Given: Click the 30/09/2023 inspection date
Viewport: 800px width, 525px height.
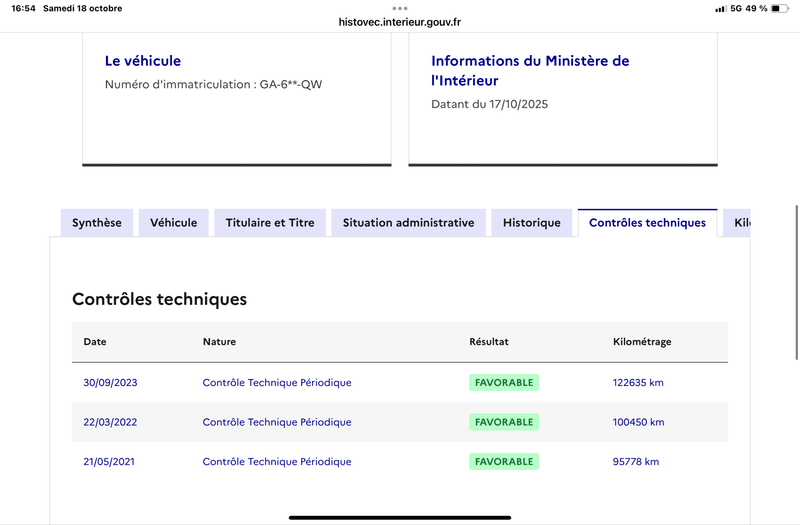Looking at the screenshot, I should (x=110, y=382).
